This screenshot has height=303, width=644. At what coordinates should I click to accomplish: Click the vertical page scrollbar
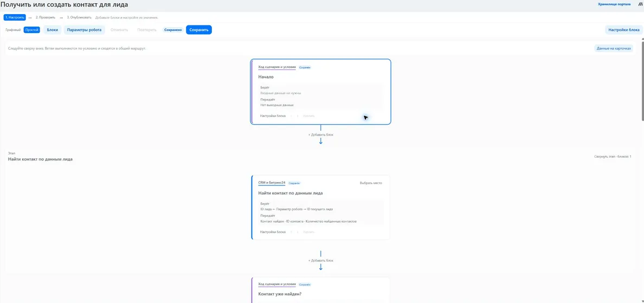pyautogui.click(x=642, y=80)
